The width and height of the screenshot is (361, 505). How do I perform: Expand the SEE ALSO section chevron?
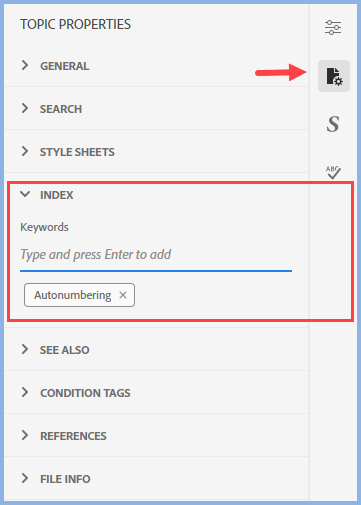click(25, 349)
